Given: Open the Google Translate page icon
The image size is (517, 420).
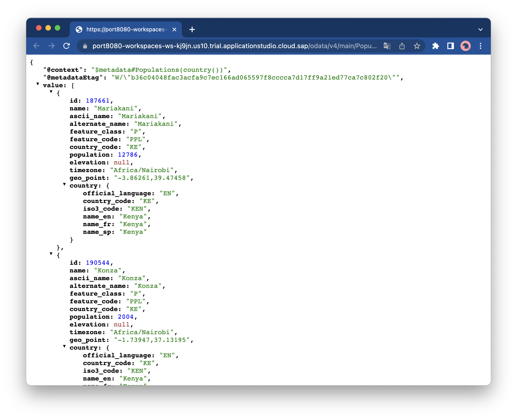Looking at the screenshot, I should point(387,46).
